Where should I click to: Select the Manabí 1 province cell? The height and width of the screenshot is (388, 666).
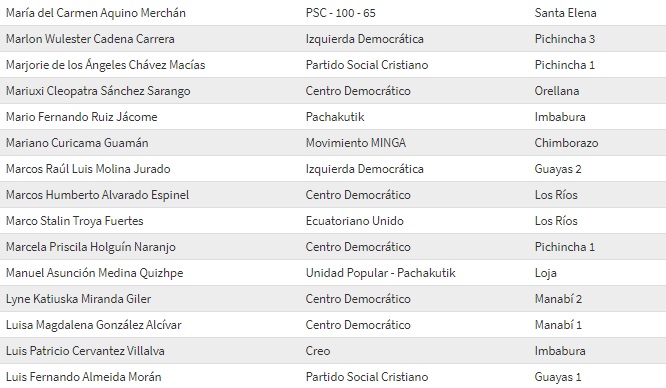(558, 325)
